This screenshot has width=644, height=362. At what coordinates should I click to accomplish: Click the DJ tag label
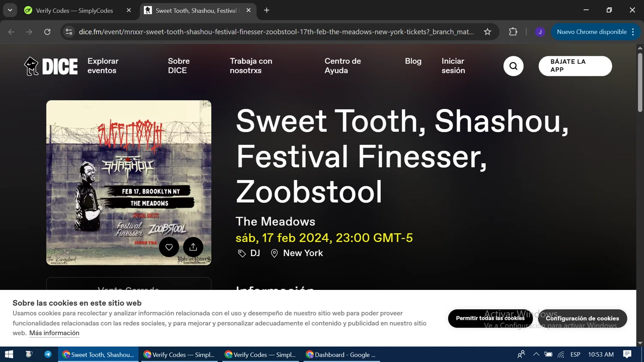coord(255,253)
